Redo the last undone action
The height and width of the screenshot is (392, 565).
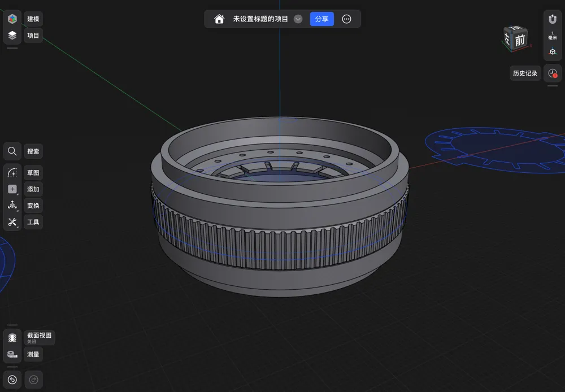pos(33,380)
